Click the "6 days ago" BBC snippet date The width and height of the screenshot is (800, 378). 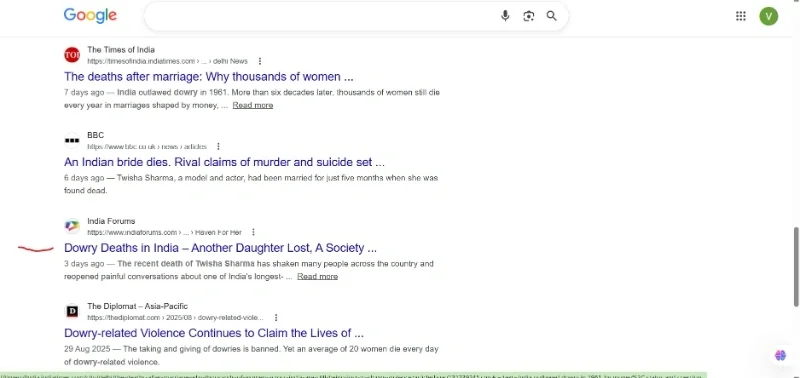84,178
